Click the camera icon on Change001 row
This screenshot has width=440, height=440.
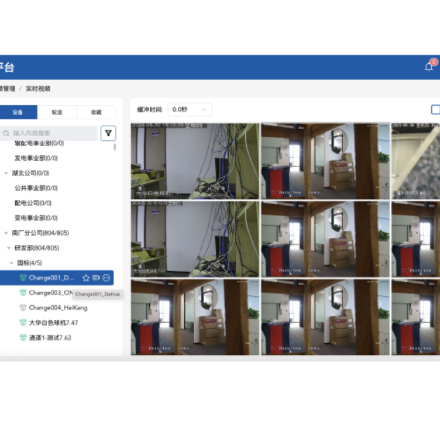click(96, 278)
